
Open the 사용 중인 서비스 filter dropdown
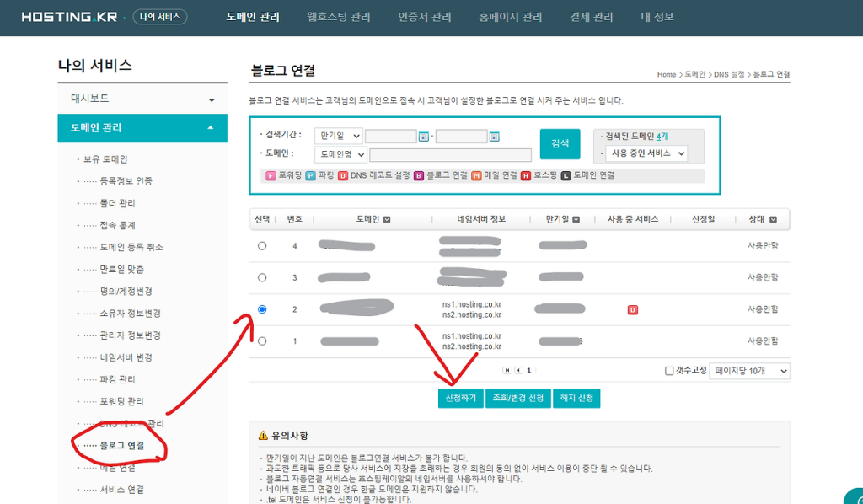[646, 154]
